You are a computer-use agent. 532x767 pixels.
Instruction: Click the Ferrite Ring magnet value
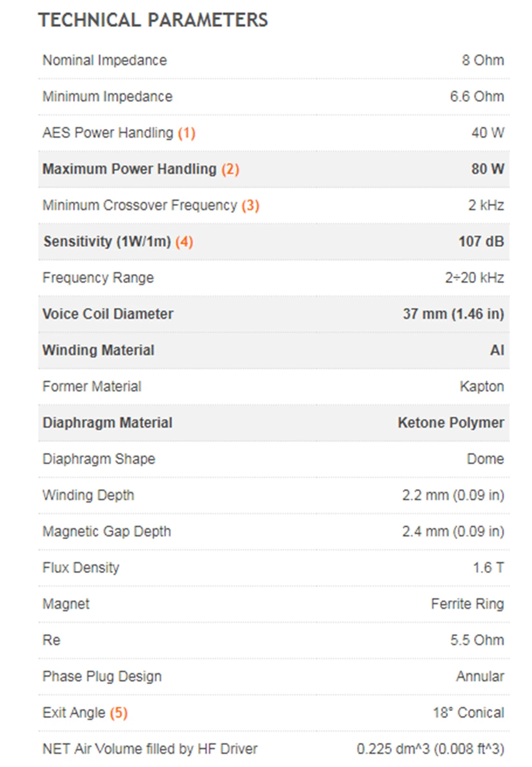[x=468, y=604]
